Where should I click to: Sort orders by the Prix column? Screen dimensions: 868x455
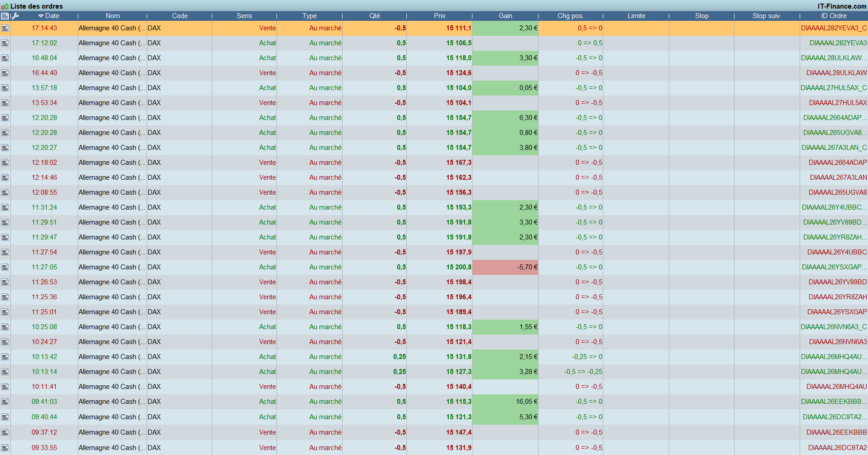pyautogui.click(x=439, y=16)
